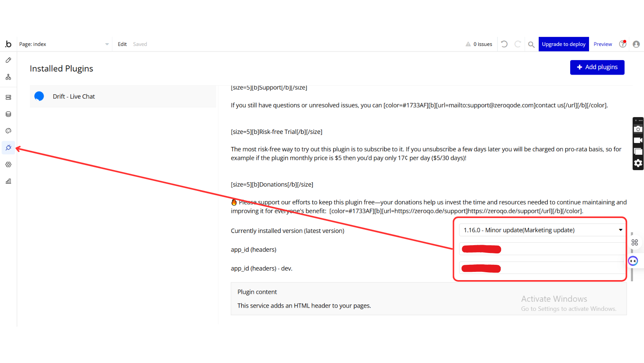Image resolution: width=644 pixels, height=363 pixels.
Task: Click the issues warning triangle icon
Action: tap(468, 44)
